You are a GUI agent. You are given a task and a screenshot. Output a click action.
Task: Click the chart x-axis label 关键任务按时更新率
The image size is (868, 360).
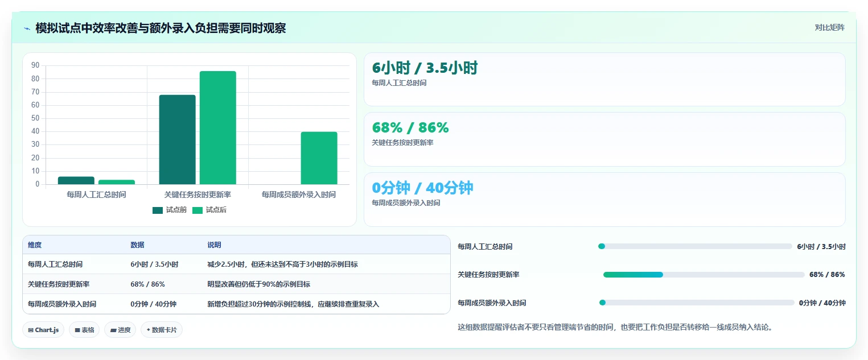point(198,195)
